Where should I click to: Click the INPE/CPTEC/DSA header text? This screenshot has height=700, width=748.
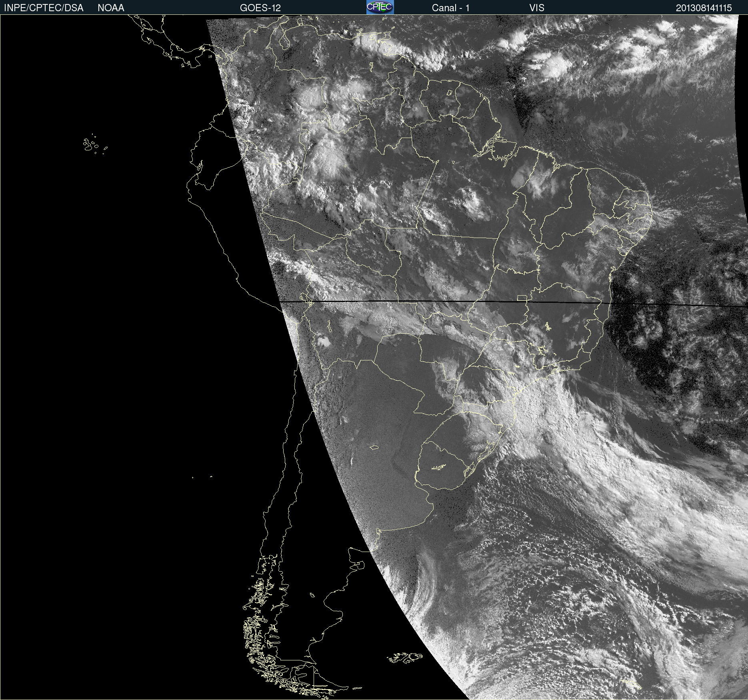pos(44,8)
